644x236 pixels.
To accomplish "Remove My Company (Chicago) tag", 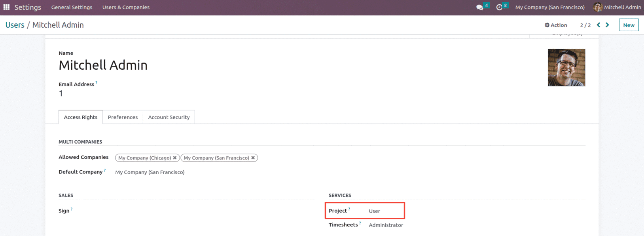I will click(x=175, y=158).
